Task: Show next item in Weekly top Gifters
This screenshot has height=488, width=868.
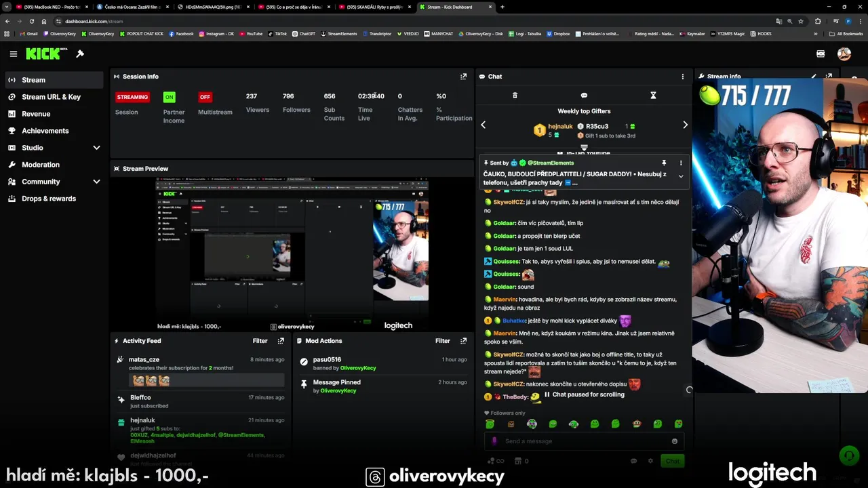Action: 685,125
